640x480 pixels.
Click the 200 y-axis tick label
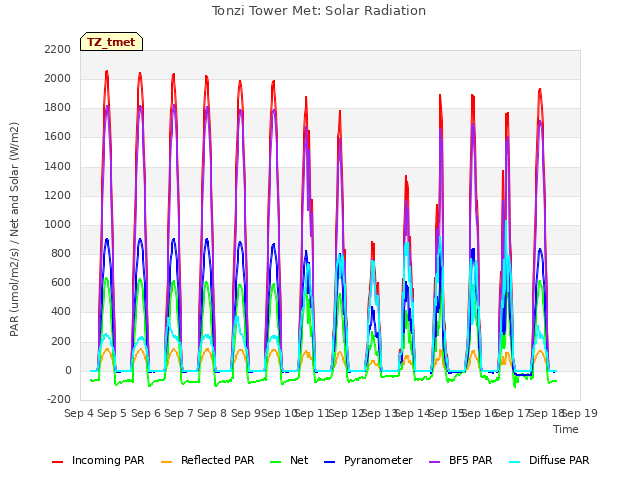point(61,341)
